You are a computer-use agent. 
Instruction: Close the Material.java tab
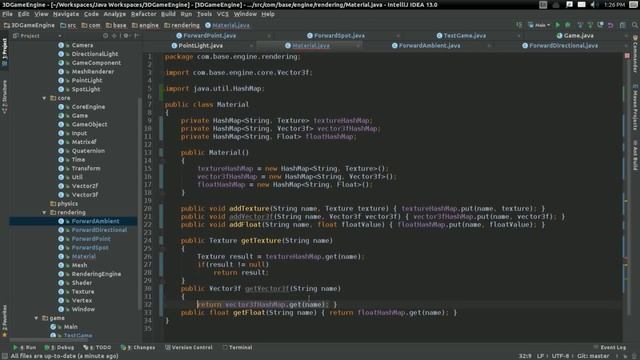coord(358,46)
